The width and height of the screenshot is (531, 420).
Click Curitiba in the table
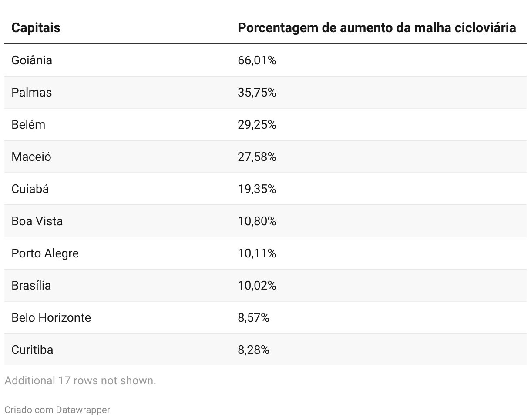32,350
